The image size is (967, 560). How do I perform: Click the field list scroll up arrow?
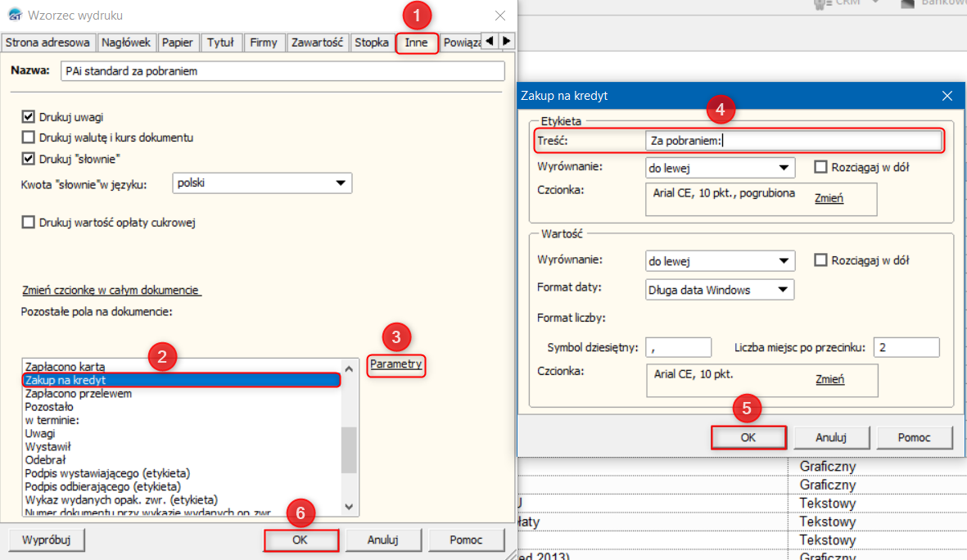point(349,368)
